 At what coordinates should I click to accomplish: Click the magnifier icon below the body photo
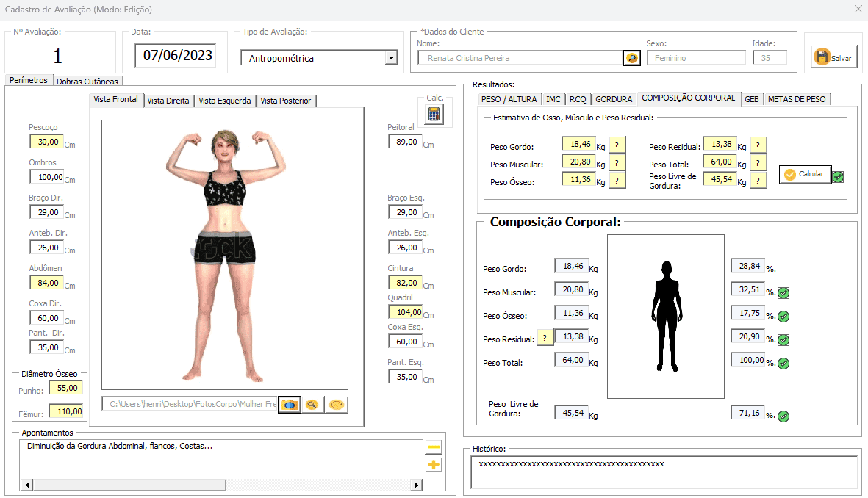[x=312, y=405]
